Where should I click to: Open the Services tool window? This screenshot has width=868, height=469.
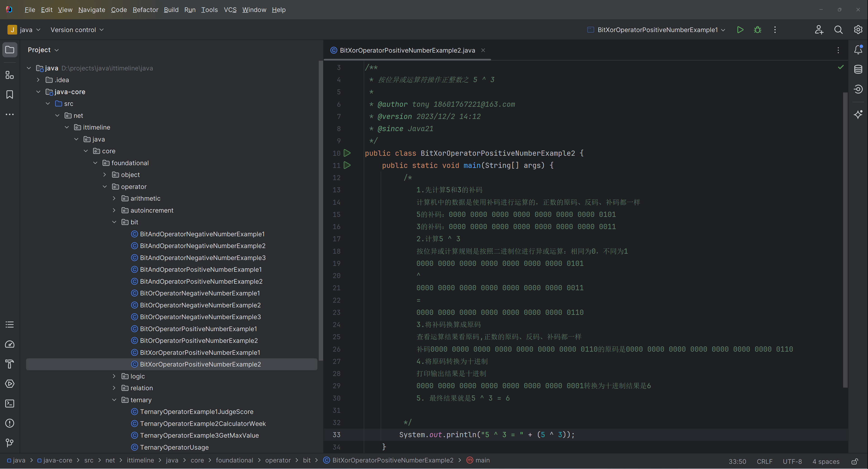pos(10,383)
